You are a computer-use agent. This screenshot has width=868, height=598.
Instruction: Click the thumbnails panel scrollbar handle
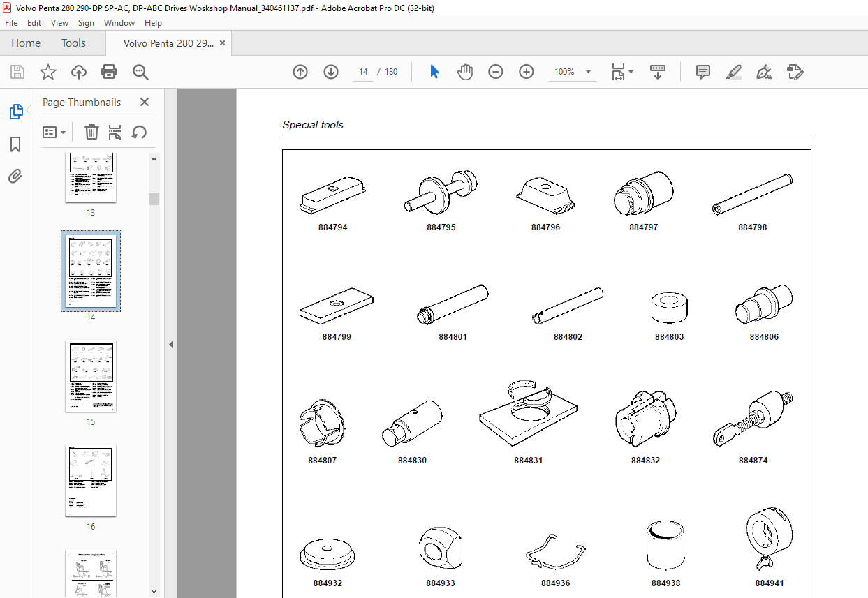(x=154, y=199)
